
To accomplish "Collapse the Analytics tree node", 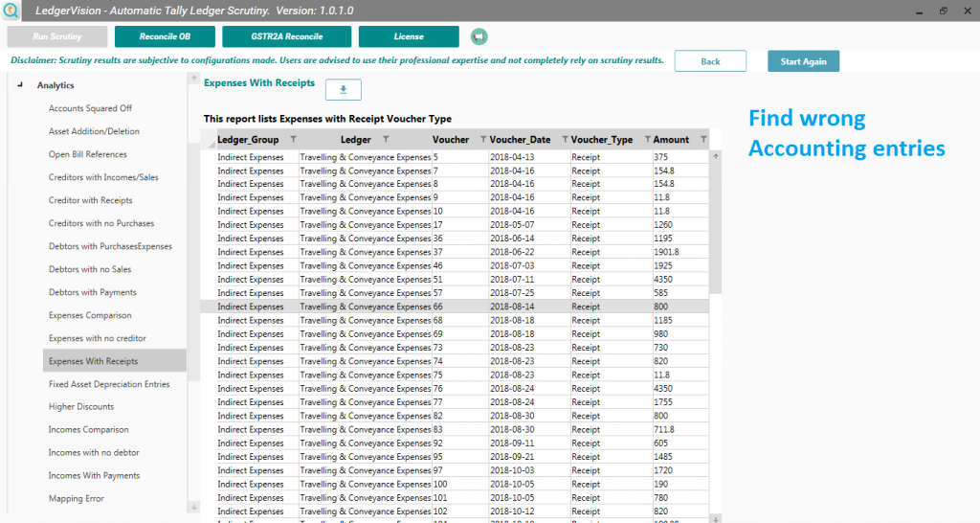I will coord(20,85).
